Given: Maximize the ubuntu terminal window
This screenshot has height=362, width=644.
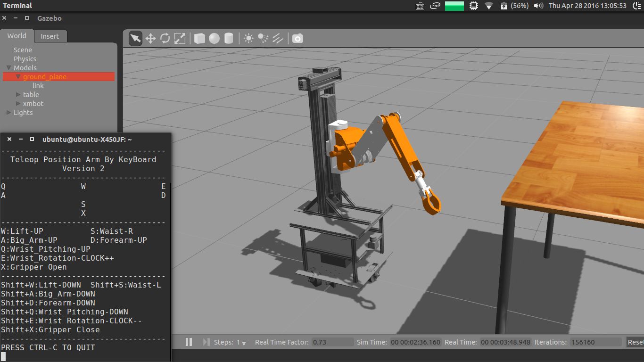Looking at the screenshot, I should point(32,139).
